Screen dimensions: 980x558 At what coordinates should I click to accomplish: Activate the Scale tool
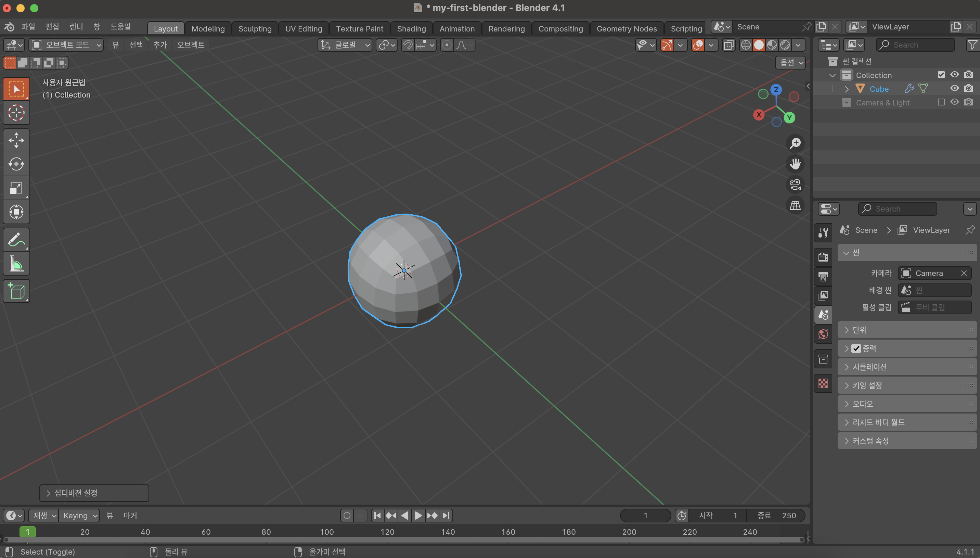pyautogui.click(x=16, y=188)
